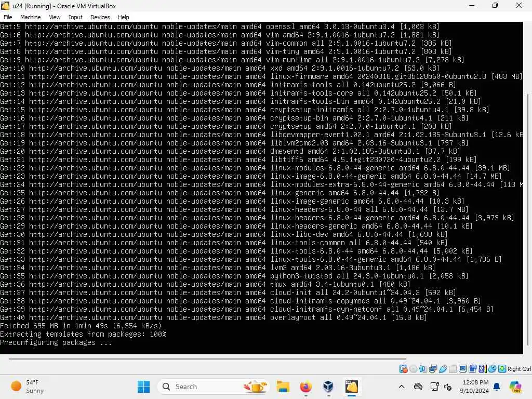Click the 'Preconfiguring packages ...' line
Screen dimensions: 532x399
click(56, 342)
